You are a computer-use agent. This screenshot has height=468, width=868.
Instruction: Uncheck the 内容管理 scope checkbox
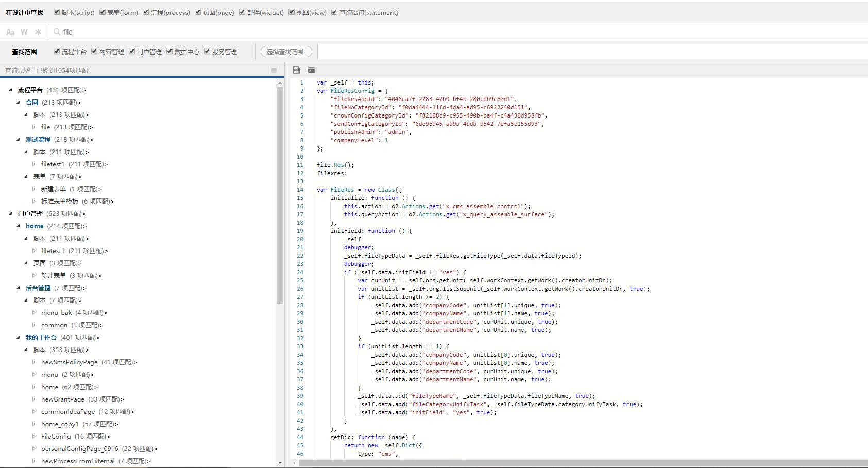[x=94, y=52]
